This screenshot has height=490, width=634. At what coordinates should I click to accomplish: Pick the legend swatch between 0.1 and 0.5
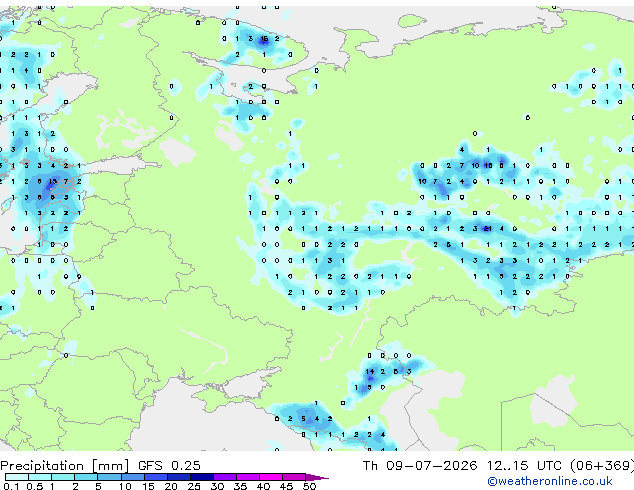click(x=17, y=477)
